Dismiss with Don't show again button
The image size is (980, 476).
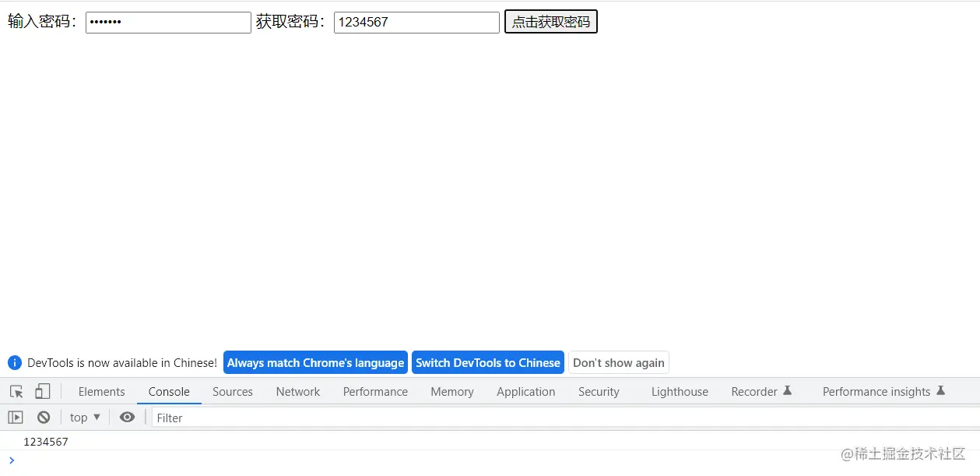(x=619, y=363)
